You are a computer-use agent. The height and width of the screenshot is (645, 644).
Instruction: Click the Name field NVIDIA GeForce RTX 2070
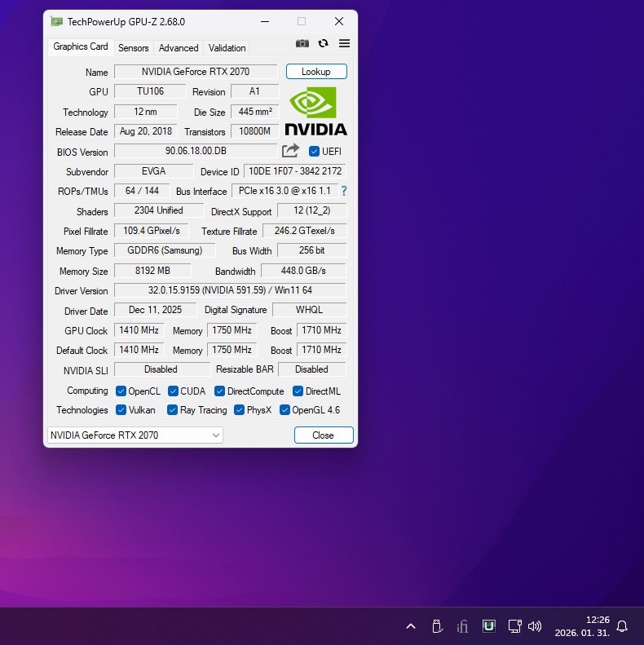click(x=196, y=72)
